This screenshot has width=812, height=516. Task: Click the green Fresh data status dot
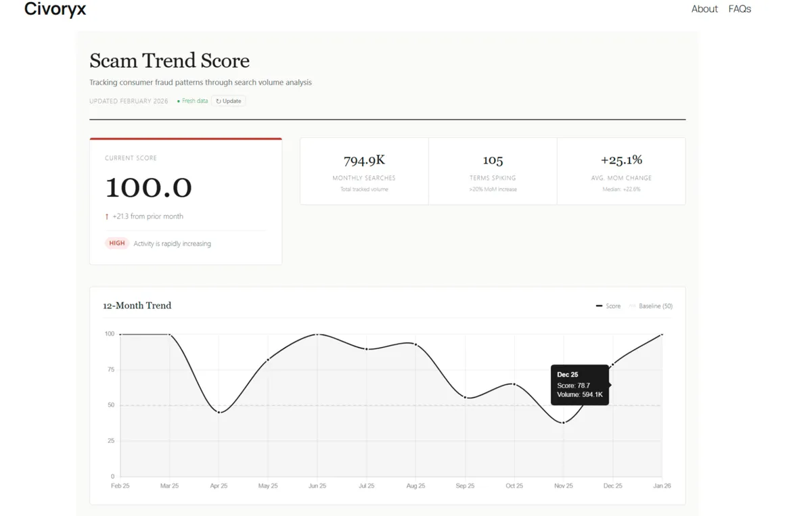[x=180, y=100]
